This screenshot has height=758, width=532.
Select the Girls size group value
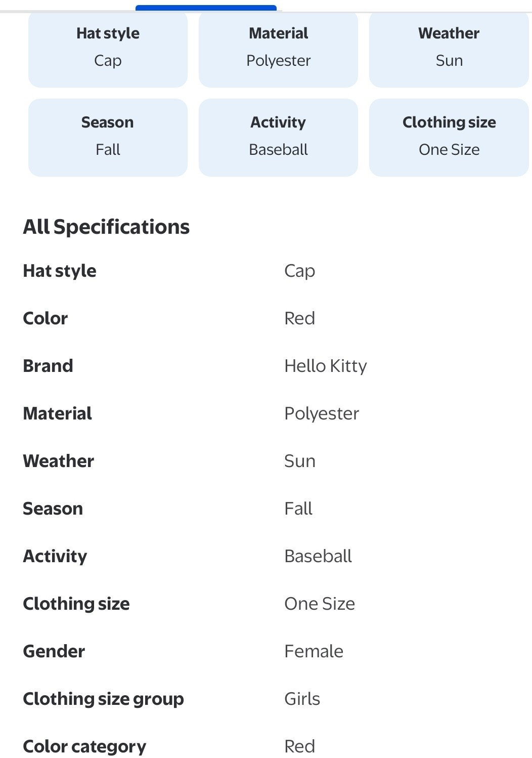pos(302,699)
